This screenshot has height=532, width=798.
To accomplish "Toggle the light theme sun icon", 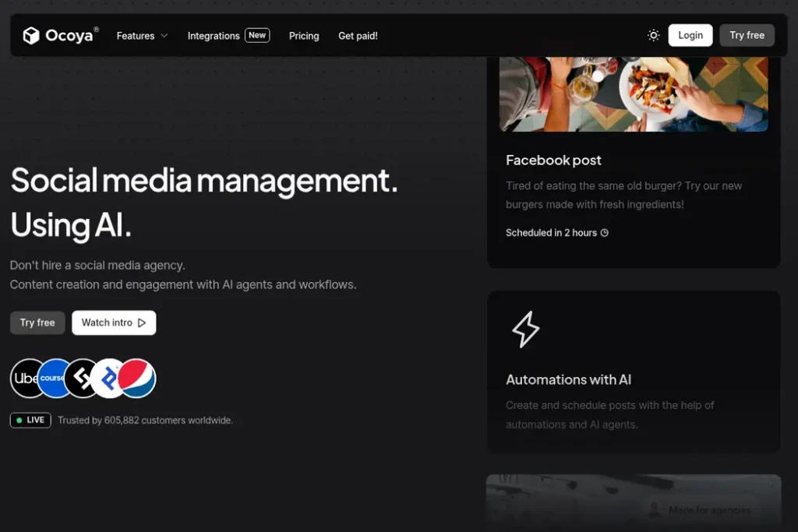I will tap(654, 35).
